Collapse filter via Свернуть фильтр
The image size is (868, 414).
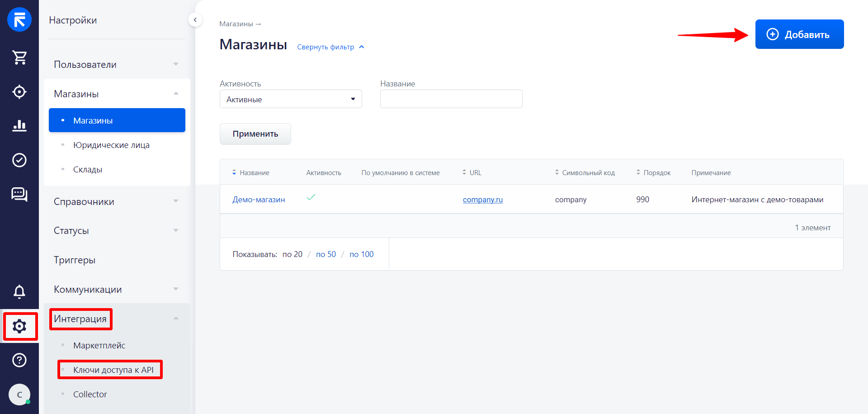330,47
